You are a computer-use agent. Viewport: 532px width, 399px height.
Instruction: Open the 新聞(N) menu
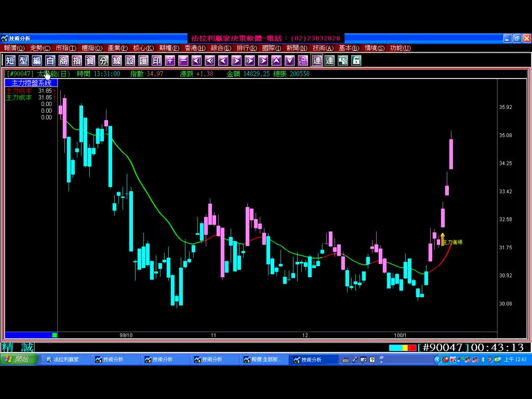[x=297, y=48]
